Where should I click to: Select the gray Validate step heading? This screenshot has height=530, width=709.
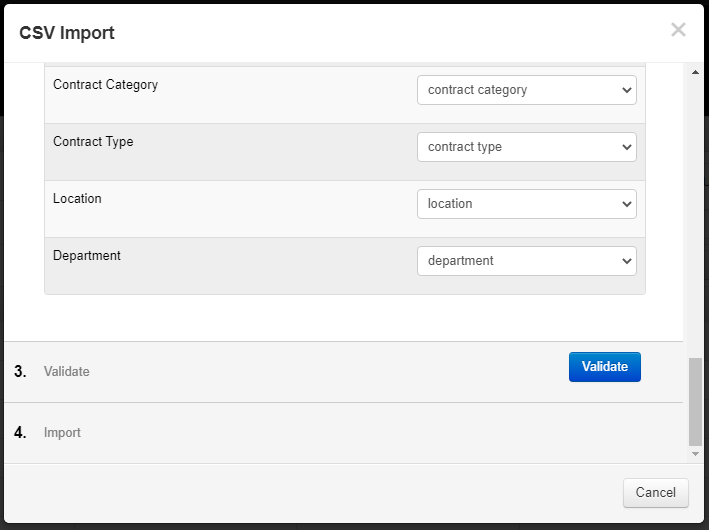pyautogui.click(x=66, y=371)
